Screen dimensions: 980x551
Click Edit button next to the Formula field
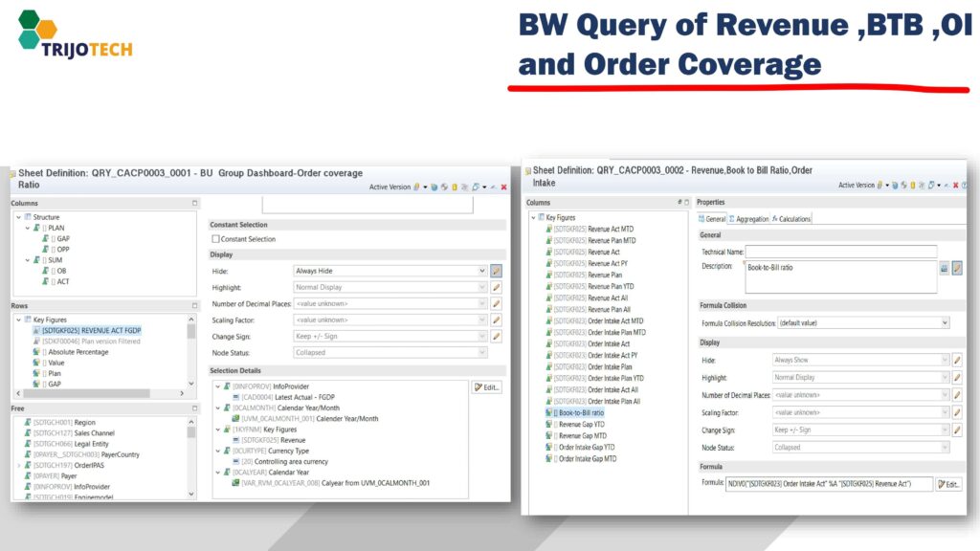(x=948, y=484)
